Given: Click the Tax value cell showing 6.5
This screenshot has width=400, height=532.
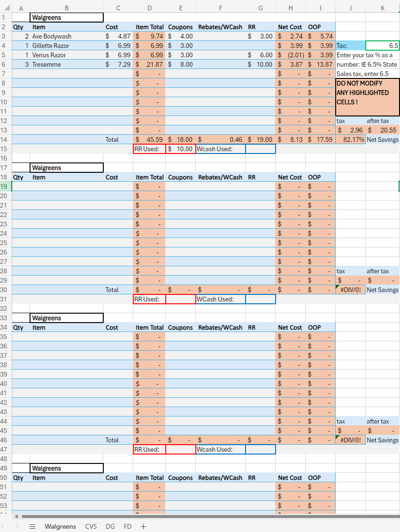Looking at the screenshot, I should [382, 46].
